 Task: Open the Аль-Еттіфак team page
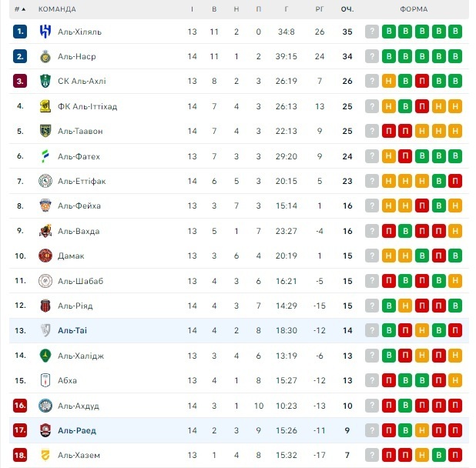pyautogui.click(x=82, y=181)
